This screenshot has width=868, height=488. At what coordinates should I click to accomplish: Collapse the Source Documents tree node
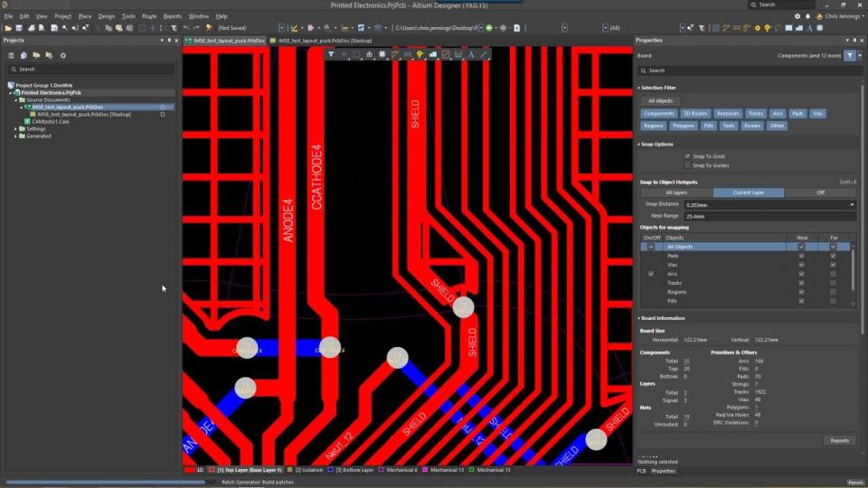[x=15, y=100]
